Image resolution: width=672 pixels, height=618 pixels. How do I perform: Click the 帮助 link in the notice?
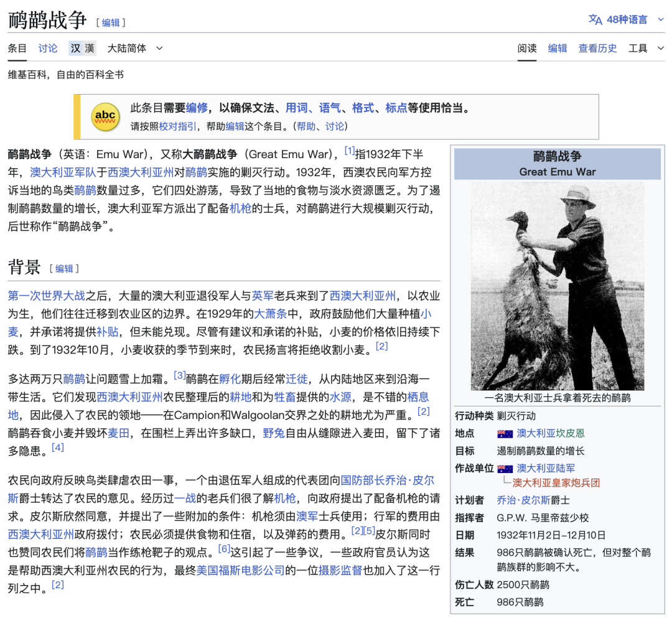point(306,126)
